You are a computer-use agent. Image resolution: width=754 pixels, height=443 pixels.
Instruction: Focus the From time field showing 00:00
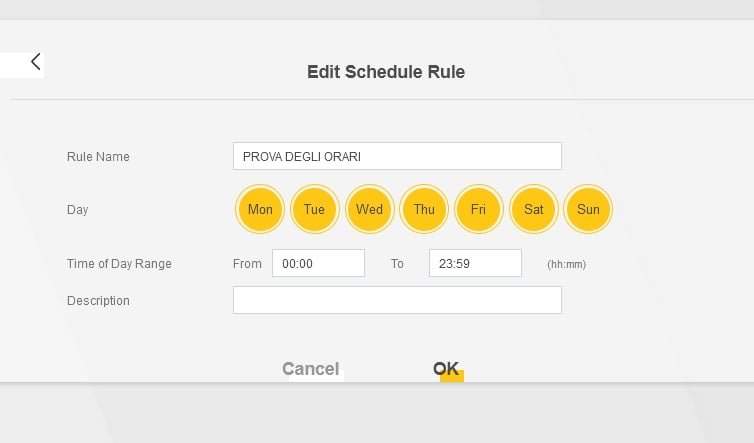(318, 263)
